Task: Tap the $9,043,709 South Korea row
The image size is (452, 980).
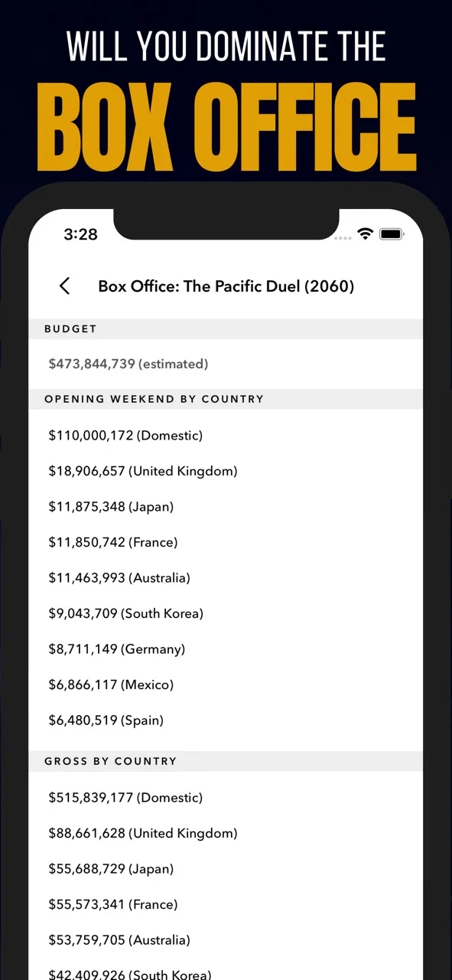Action: click(x=226, y=613)
